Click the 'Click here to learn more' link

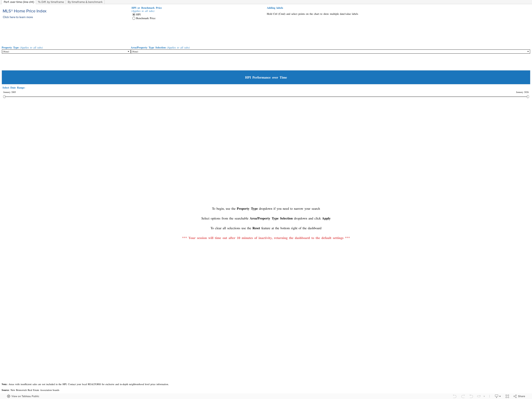click(18, 17)
